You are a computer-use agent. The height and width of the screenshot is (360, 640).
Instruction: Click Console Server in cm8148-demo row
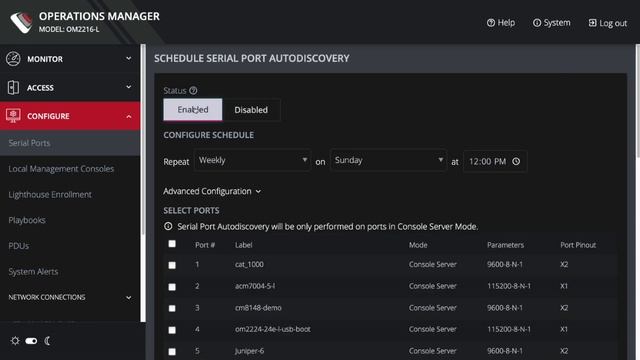(433, 308)
